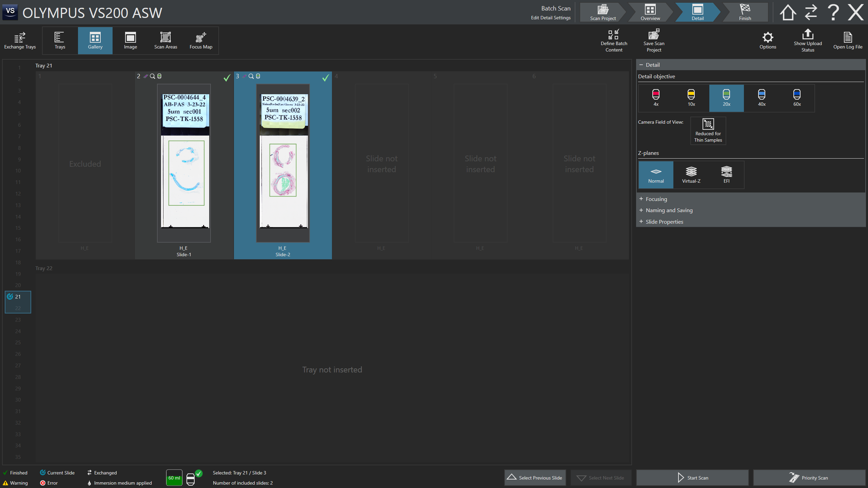Viewport: 868px width, 488px height.
Task: Expand the Focusing section
Action: click(656, 199)
